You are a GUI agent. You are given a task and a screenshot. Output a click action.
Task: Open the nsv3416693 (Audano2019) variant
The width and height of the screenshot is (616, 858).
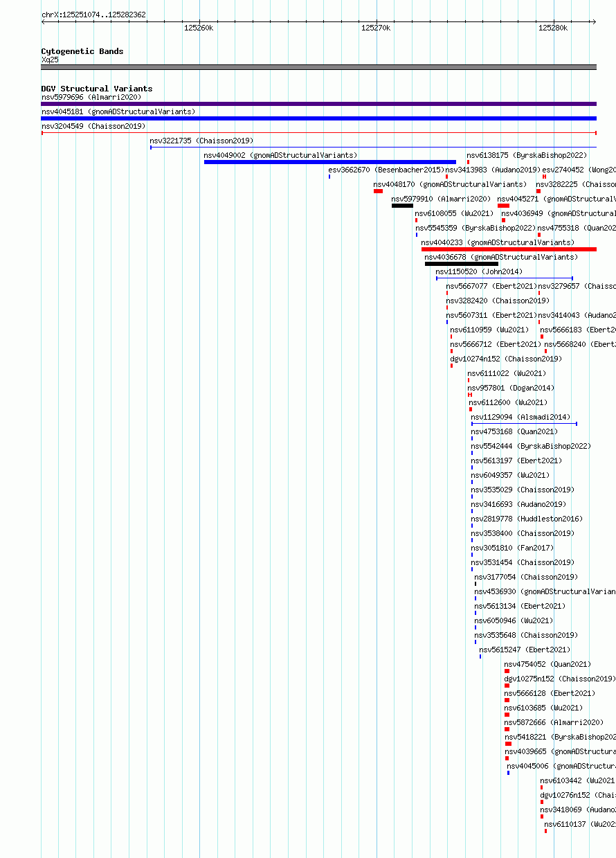tap(518, 504)
